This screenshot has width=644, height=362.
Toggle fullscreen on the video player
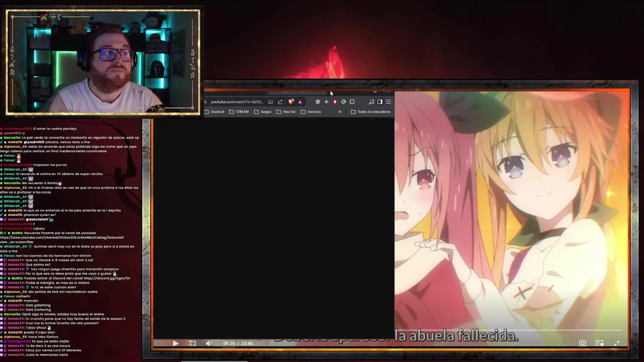(617, 343)
